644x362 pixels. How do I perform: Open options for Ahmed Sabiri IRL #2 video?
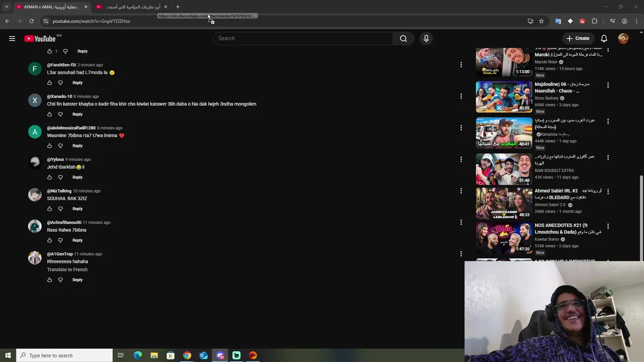pos(608,192)
